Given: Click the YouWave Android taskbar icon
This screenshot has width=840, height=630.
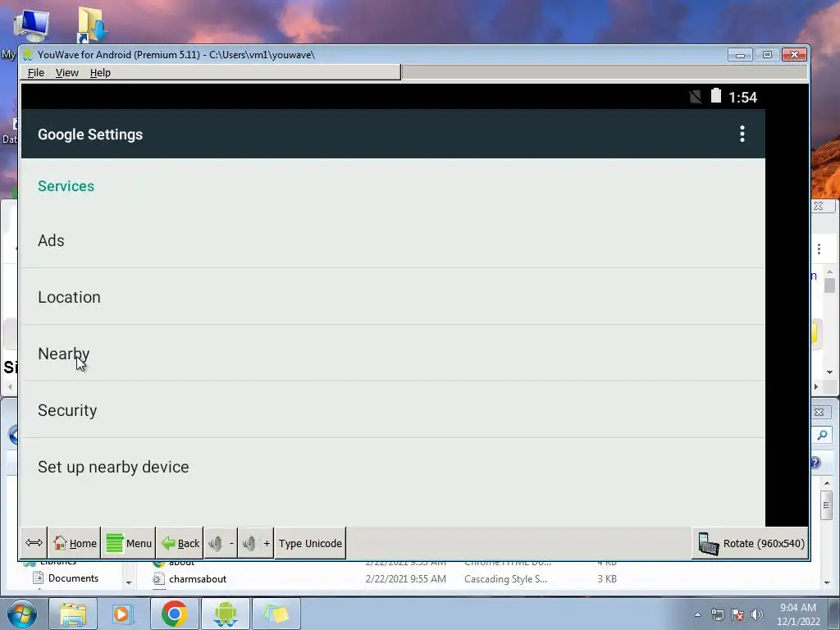Looking at the screenshot, I should [225, 614].
